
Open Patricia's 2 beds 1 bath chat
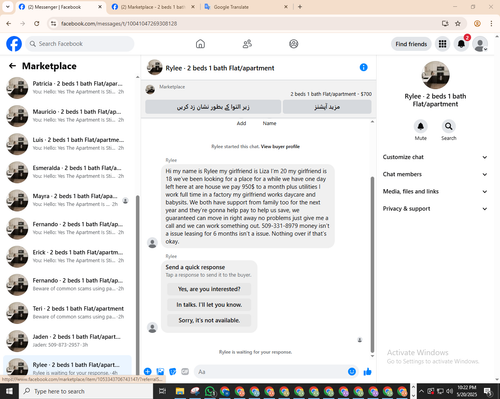[x=68, y=87]
